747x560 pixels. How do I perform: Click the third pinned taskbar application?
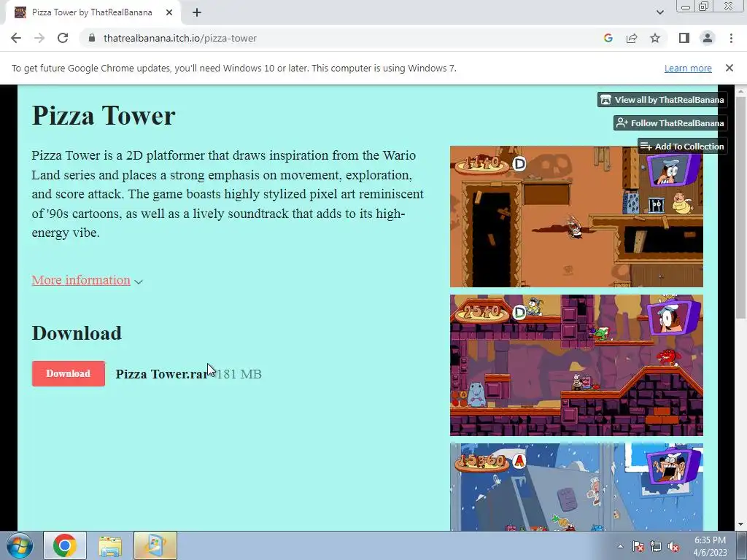155,545
